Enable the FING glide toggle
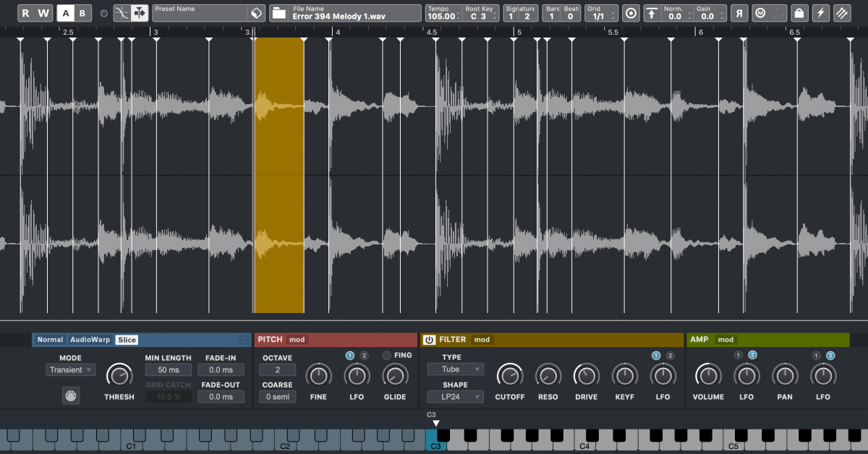The width and height of the screenshot is (868, 454). tap(387, 355)
